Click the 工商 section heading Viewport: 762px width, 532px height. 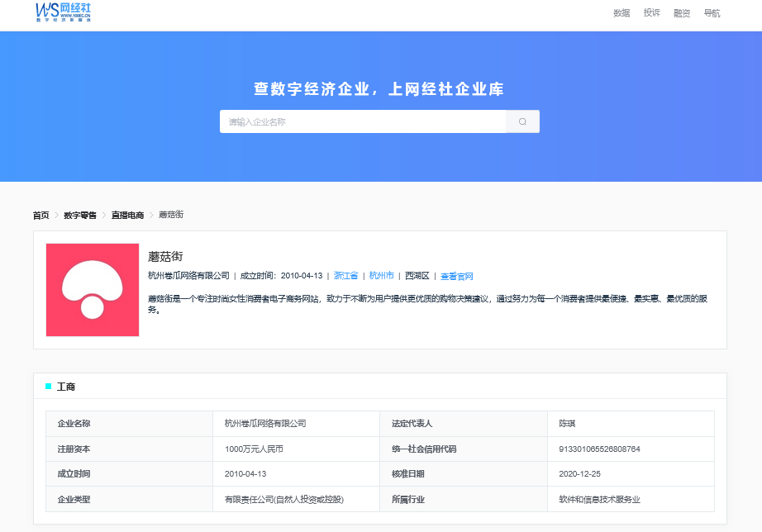(66, 387)
